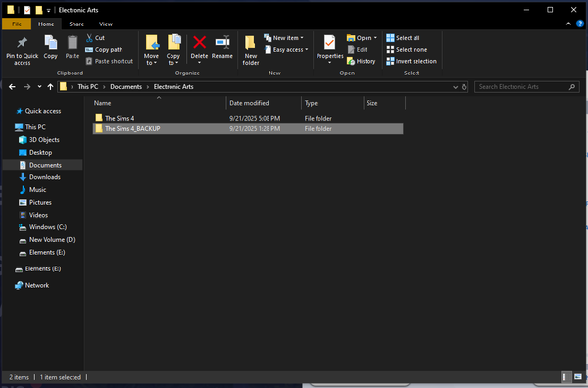Open the Easy access dropdown
The width and height of the screenshot is (588, 388).
(x=286, y=50)
